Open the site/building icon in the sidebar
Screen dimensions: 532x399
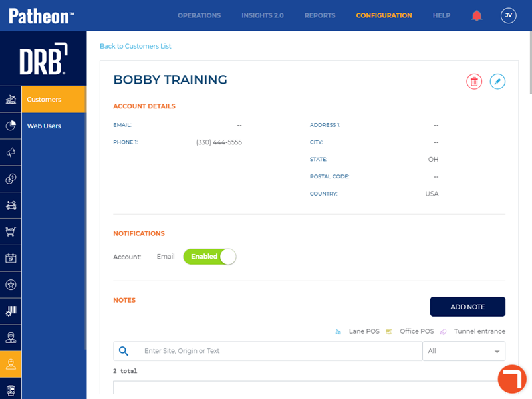(x=11, y=99)
